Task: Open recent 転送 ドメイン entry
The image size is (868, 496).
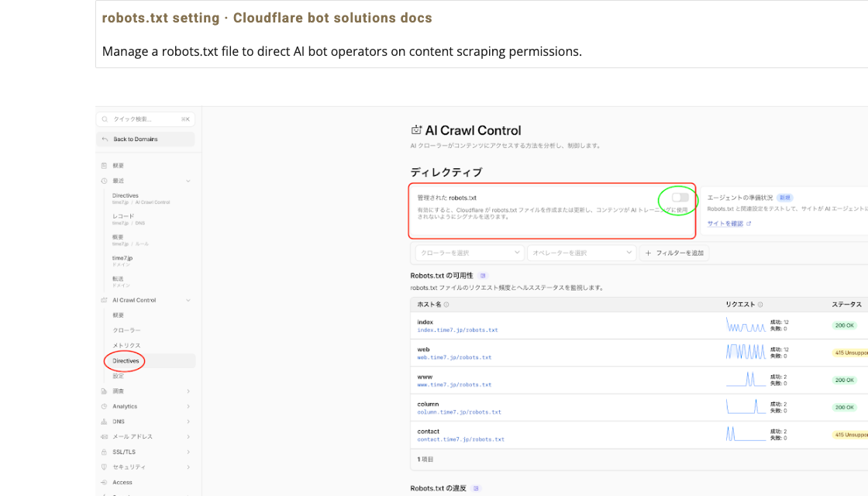Action: 121,282
